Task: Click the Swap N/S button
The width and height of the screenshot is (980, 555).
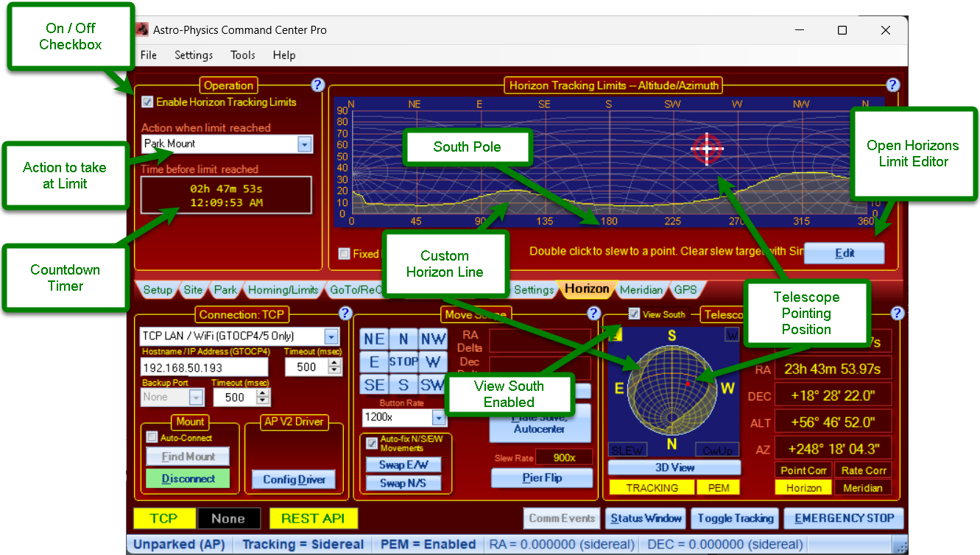Action: 403,484
